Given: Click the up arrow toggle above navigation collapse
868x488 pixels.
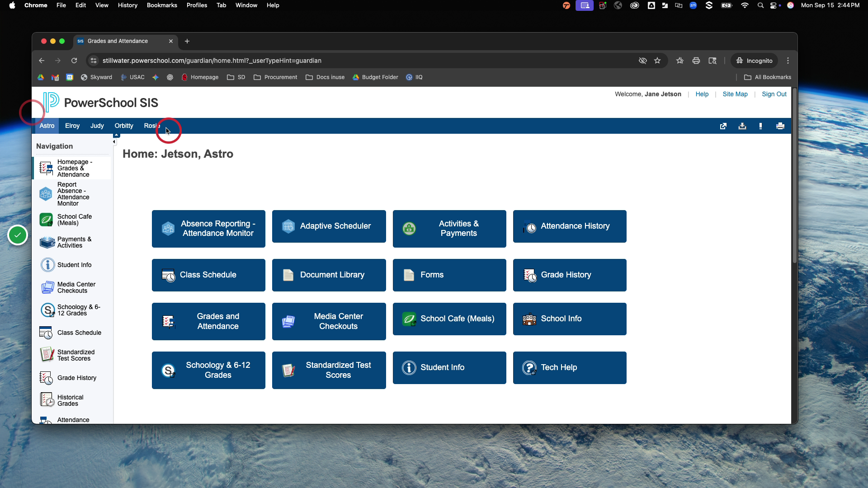Looking at the screenshot, I should click(x=117, y=135).
